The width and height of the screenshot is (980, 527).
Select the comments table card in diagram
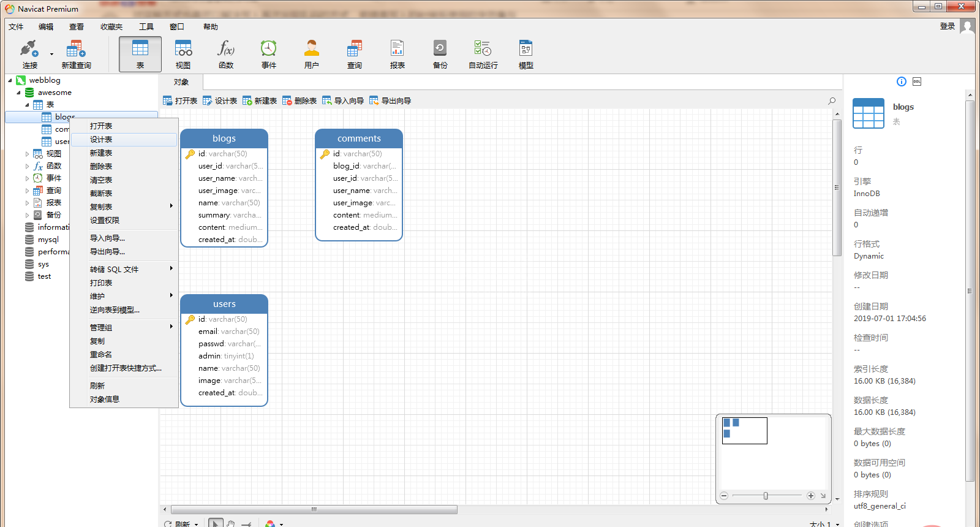click(359, 184)
